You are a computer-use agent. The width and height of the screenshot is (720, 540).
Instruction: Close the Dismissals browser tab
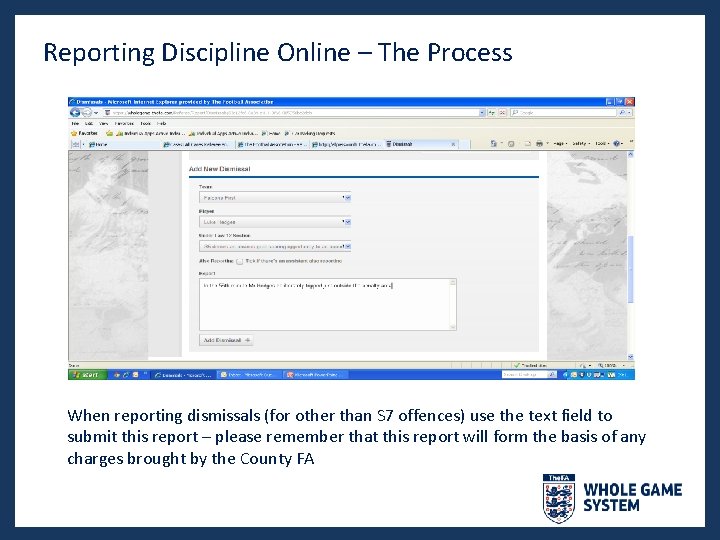453,144
